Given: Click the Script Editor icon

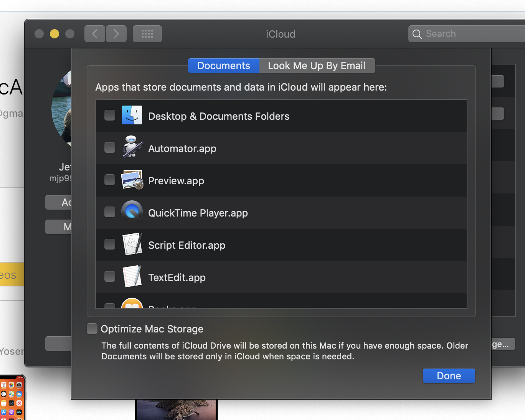Looking at the screenshot, I should [132, 244].
